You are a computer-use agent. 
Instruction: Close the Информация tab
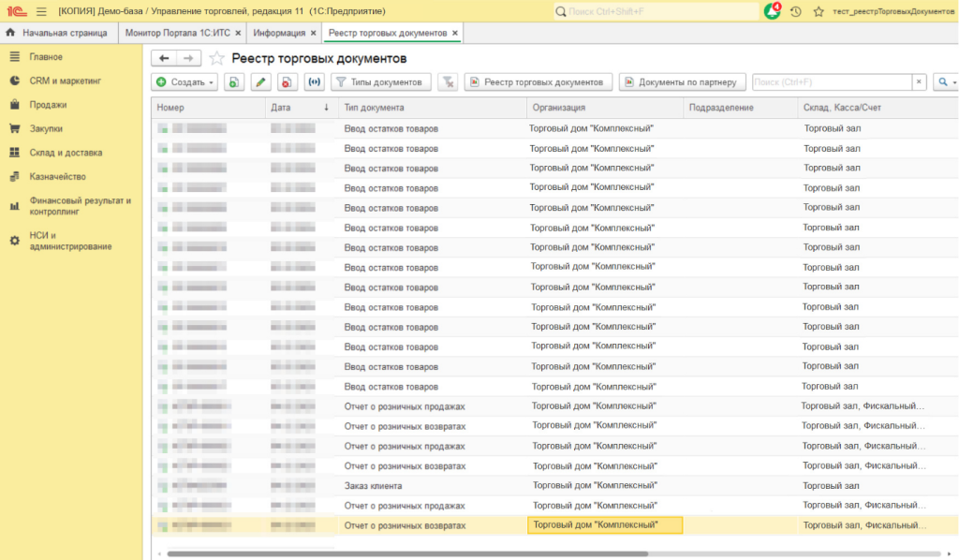313,33
